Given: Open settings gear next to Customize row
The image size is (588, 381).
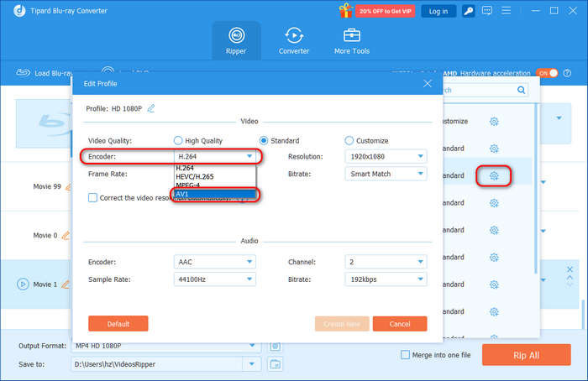Looking at the screenshot, I should [494, 122].
